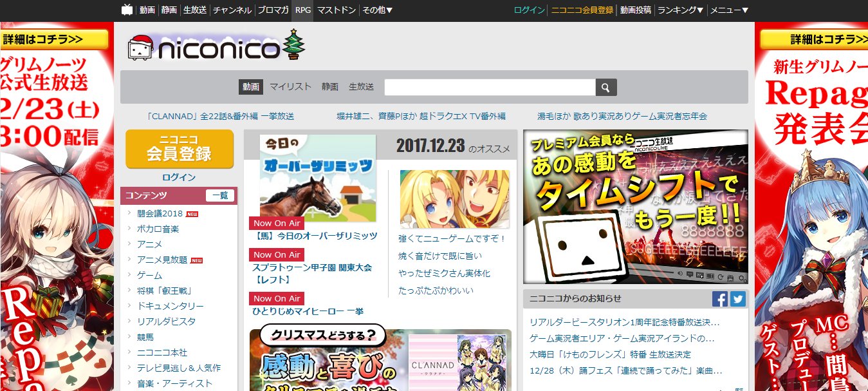Open ゲーム in contents list

(x=149, y=275)
